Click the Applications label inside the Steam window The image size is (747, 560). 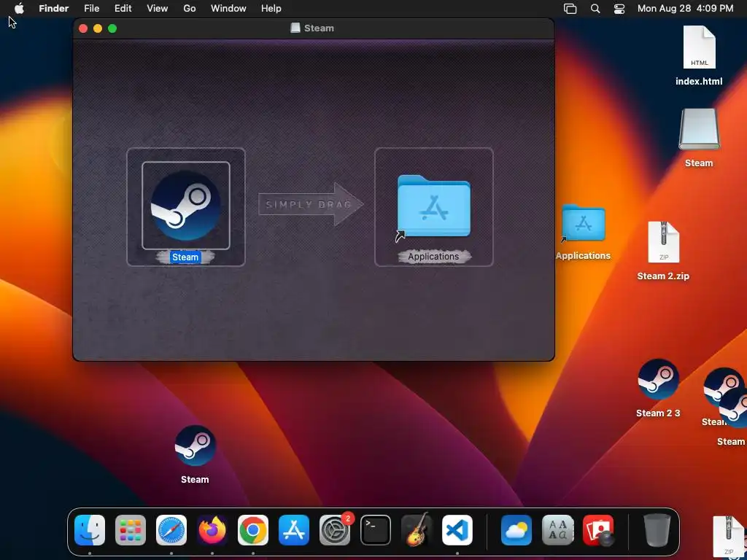(x=433, y=256)
